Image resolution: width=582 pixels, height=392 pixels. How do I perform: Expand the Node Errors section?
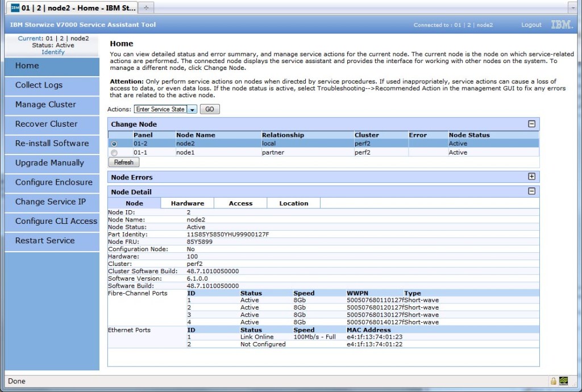531,177
